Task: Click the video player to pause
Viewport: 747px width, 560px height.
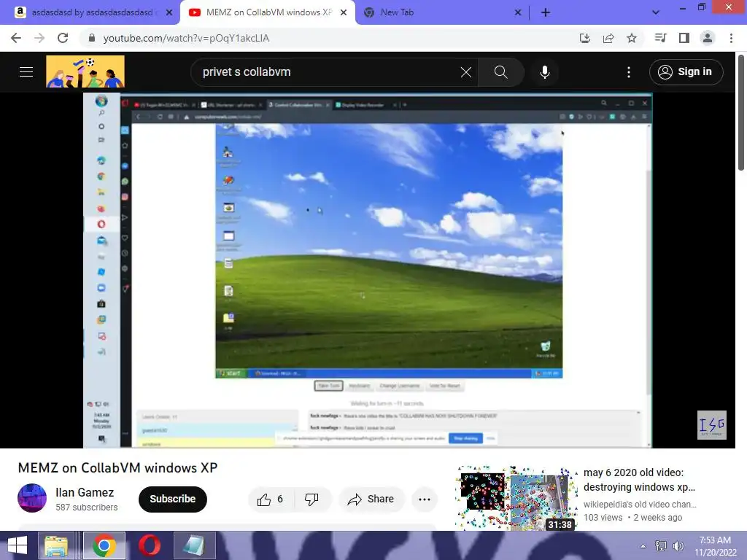Action: coord(368,270)
